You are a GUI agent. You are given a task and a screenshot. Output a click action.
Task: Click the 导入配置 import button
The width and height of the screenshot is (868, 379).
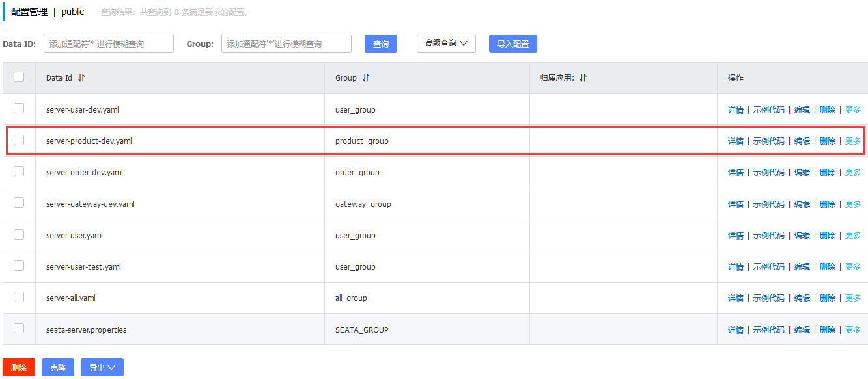512,44
